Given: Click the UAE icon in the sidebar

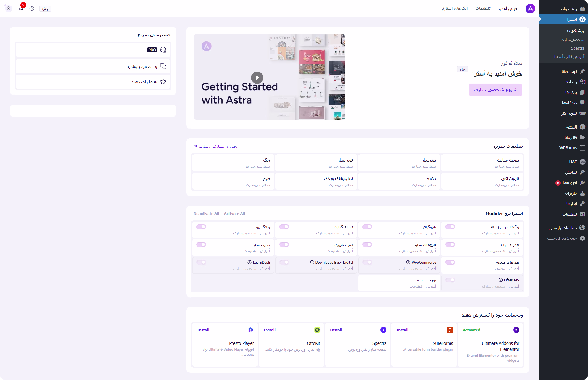Looking at the screenshot, I should click(x=582, y=162).
